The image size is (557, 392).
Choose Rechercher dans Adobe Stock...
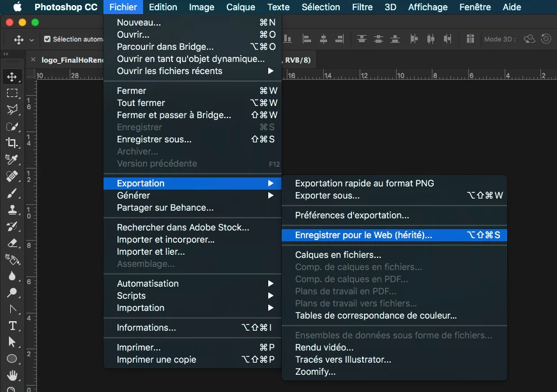192,227
